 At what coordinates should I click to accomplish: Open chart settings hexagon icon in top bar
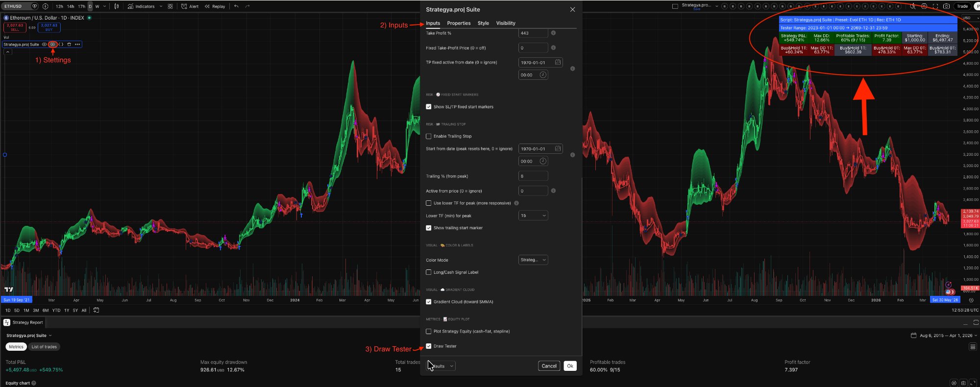924,6
